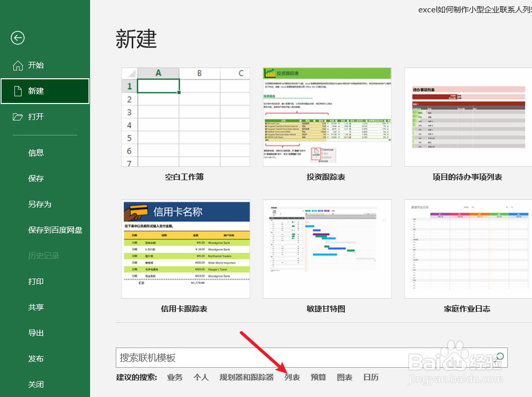Click the 预算 suggested search
This screenshot has width=532, height=397.
[x=318, y=377]
